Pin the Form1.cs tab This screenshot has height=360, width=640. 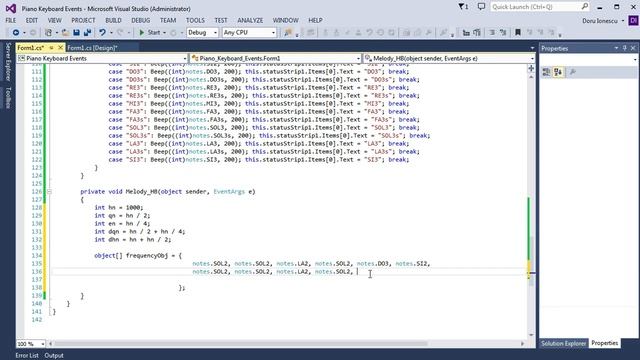click(51, 48)
